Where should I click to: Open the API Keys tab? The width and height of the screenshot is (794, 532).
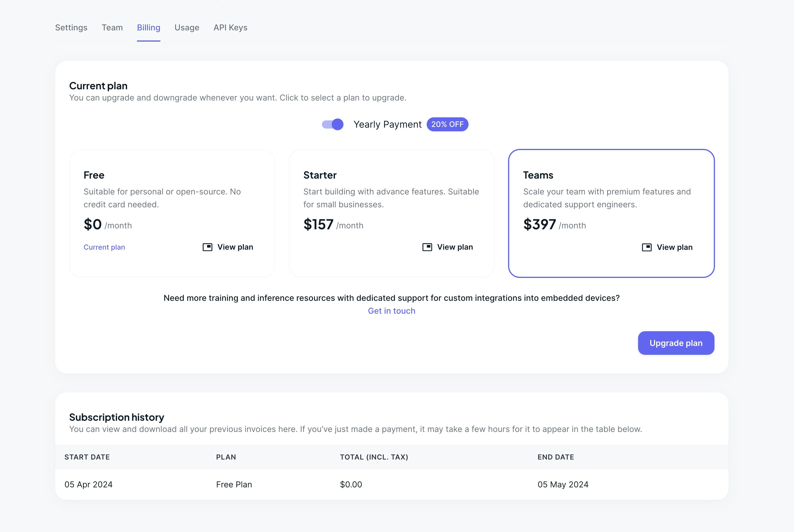pos(230,28)
